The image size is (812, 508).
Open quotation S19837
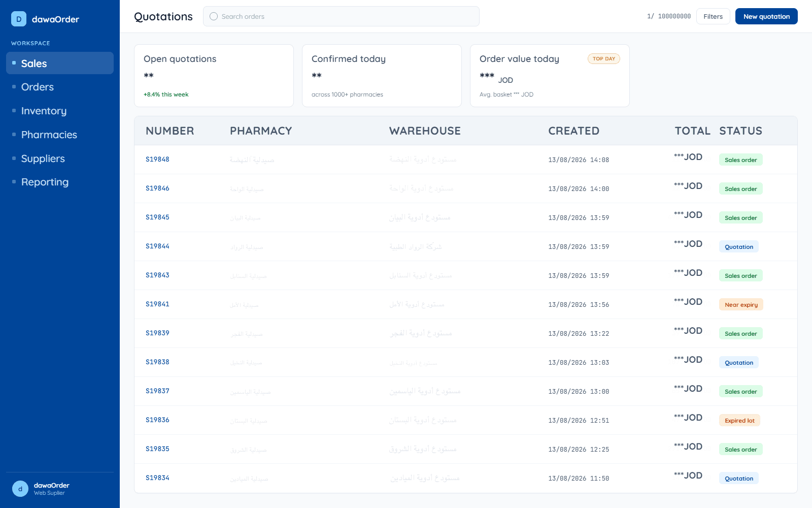[x=157, y=391]
